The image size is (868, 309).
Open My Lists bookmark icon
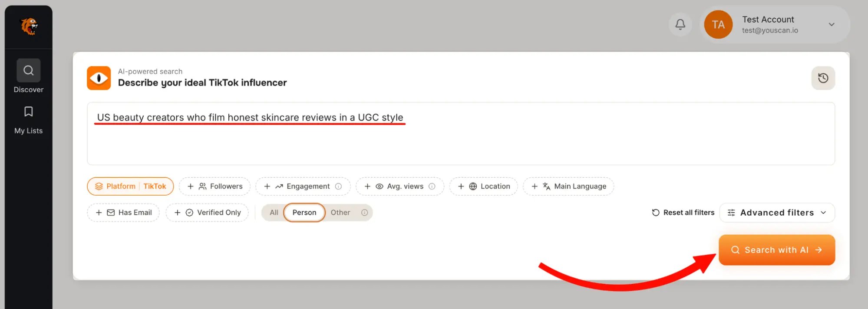29,112
